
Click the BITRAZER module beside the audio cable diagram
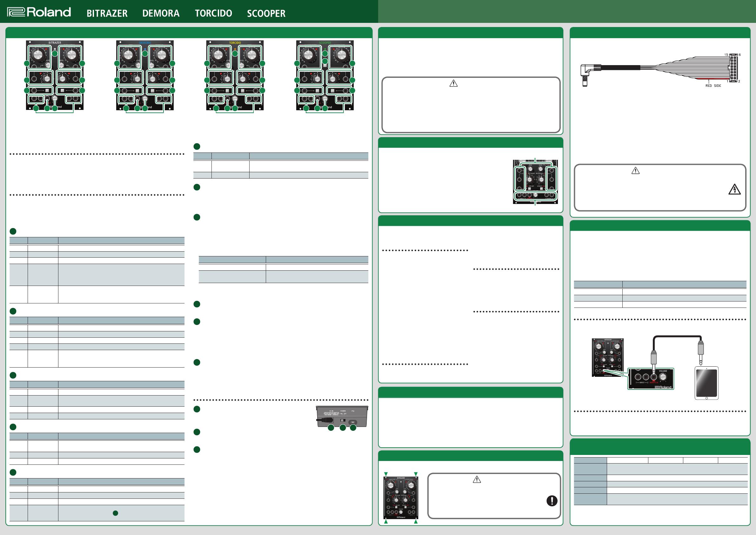point(608,357)
